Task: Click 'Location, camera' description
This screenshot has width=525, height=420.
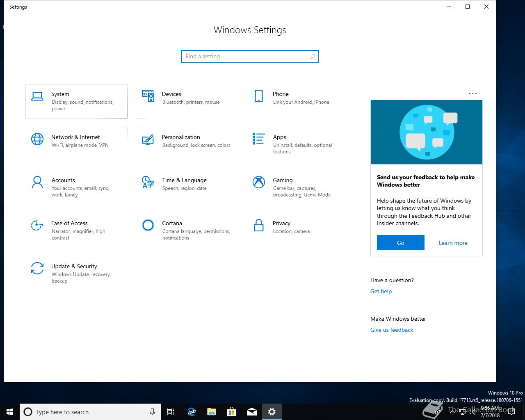Action: point(291,231)
